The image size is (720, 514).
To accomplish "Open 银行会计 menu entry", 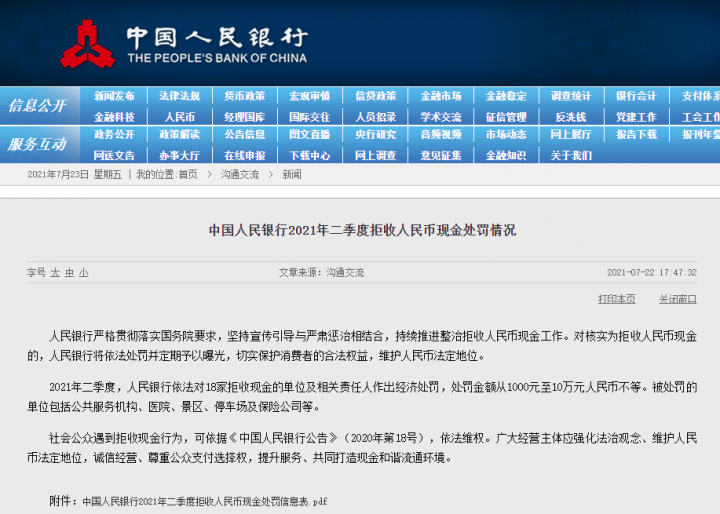I will tap(636, 96).
